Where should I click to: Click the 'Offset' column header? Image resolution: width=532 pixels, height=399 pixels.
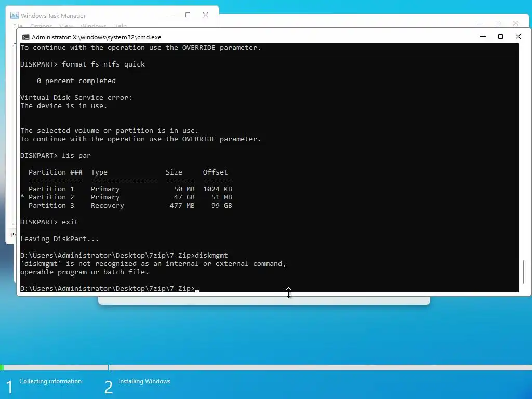(216, 172)
